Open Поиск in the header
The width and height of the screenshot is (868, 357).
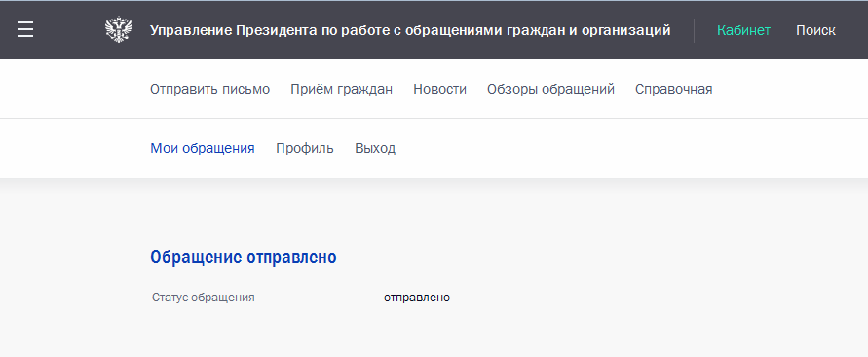815,30
